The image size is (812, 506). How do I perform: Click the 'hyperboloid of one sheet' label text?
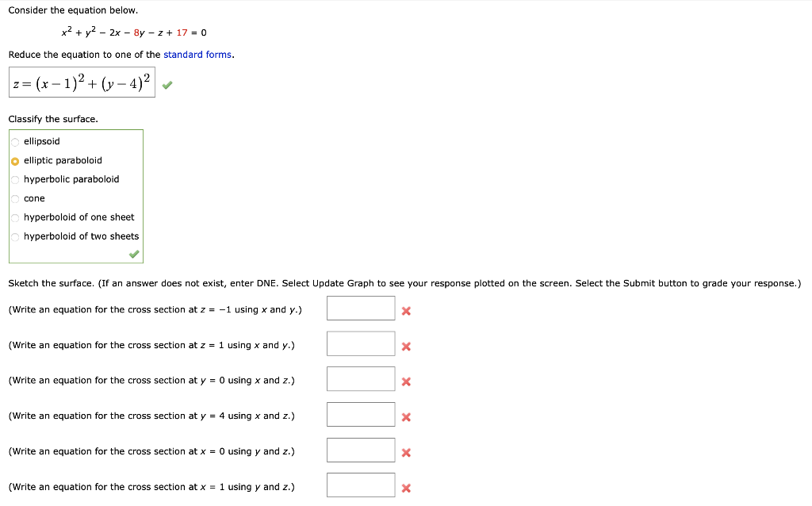click(x=79, y=217)
